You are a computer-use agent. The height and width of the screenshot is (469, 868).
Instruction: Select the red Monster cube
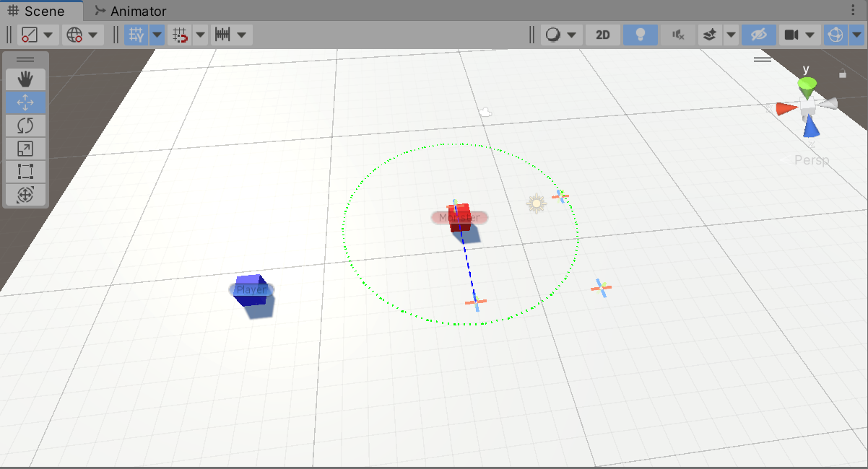tap(460, 217)
